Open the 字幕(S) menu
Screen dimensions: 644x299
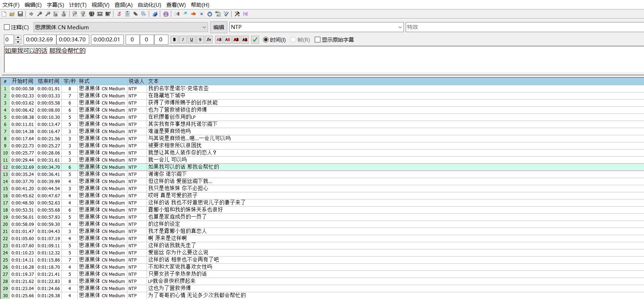[55, 5]
